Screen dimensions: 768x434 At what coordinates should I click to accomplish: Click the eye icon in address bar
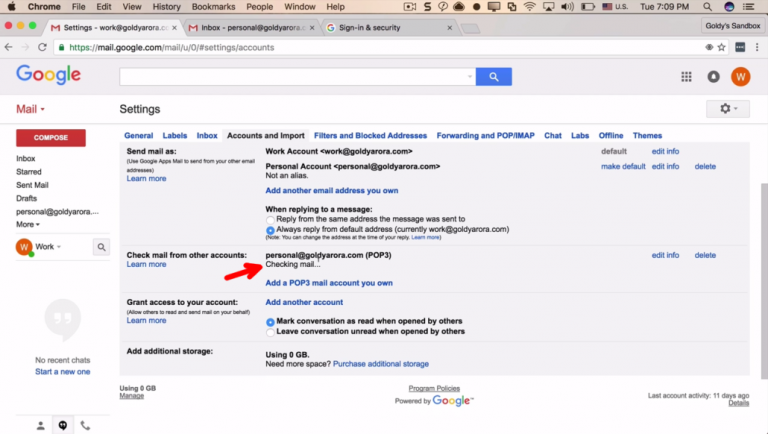point(709,47)
